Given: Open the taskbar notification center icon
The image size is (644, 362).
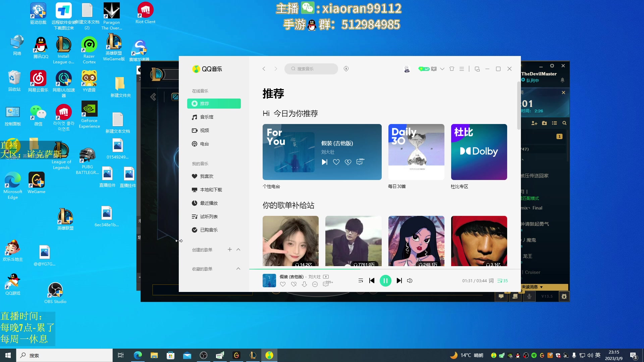Looking at the screenshot, I should [633, 356].
